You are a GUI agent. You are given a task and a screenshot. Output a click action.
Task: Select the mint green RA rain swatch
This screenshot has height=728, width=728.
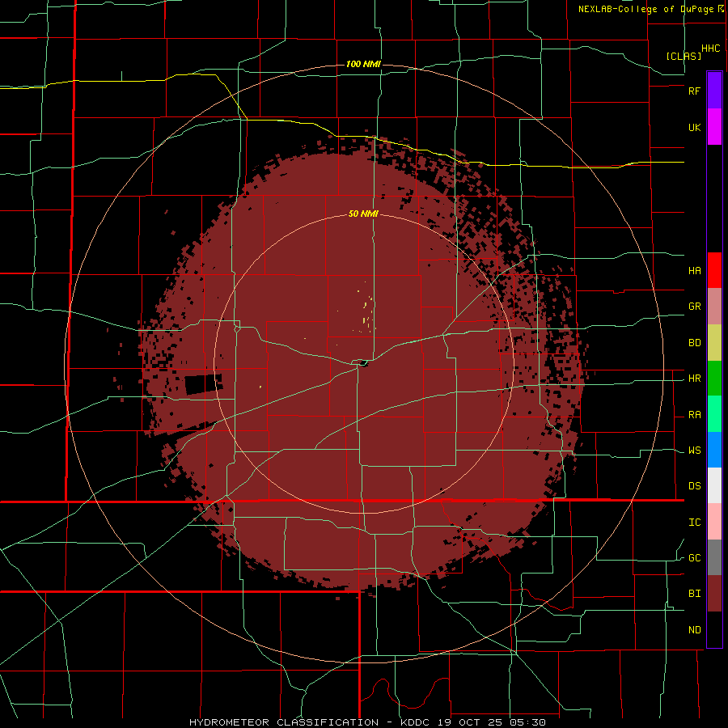pos(714,414)
